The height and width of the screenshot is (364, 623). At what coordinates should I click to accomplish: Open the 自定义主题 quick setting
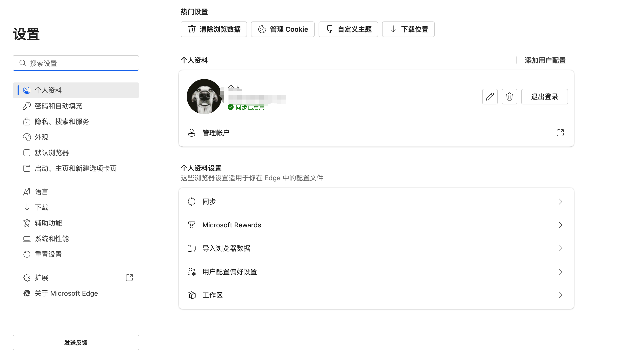point(348,30)
